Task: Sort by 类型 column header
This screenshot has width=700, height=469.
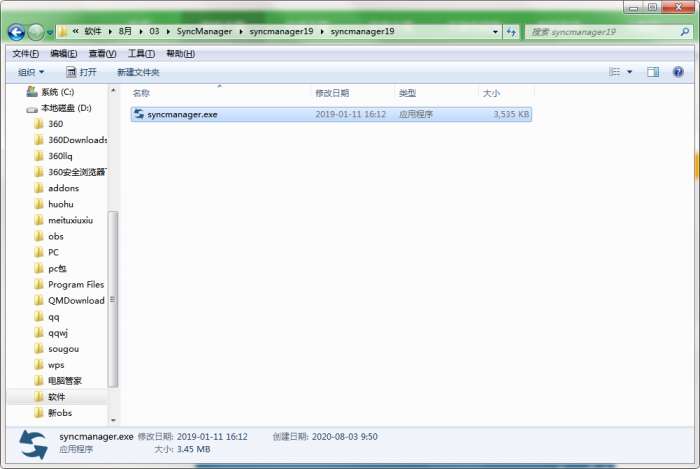Action: click(407, 93)
